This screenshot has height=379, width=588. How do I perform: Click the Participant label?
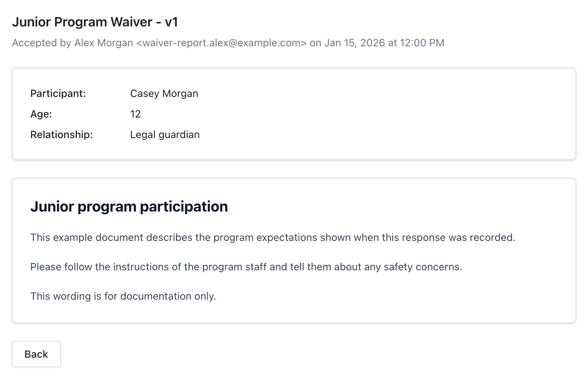point(58,94)
